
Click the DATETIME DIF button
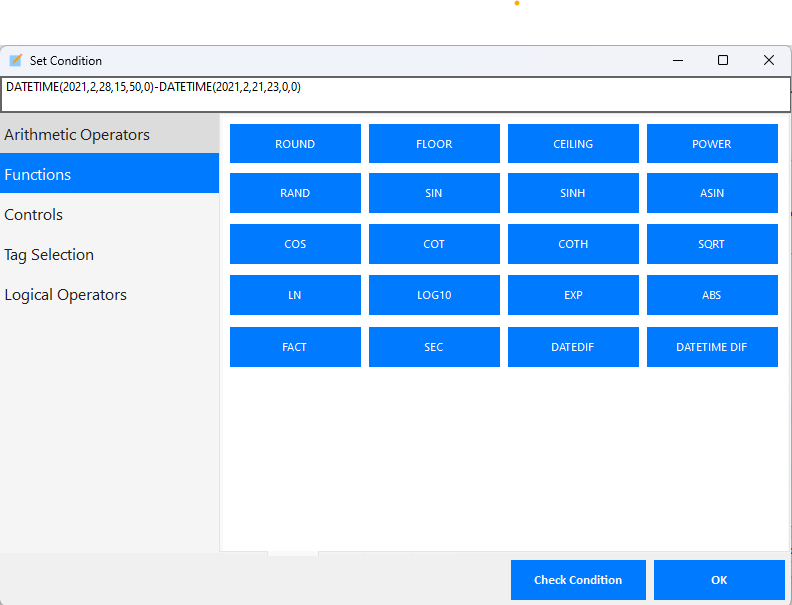pyautogui.click(x=712, y=347)
